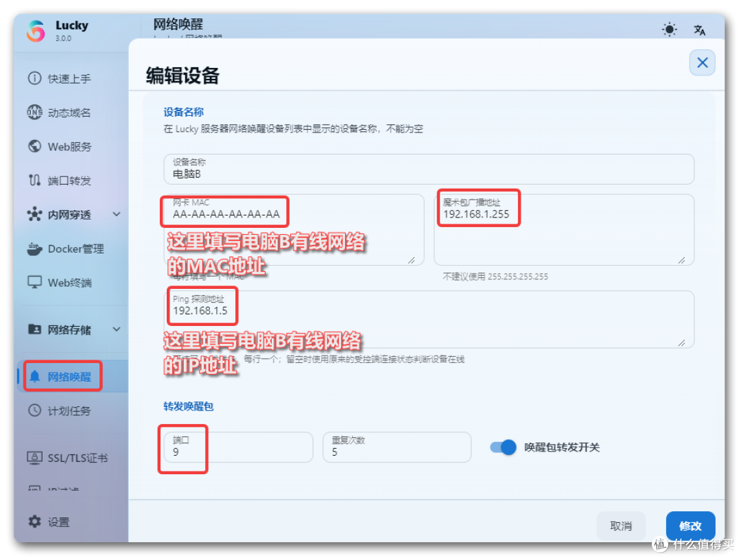This screenshot has height=560, width=741.
Task: Click the 3.0.0 version text
Action: [63, 38]
